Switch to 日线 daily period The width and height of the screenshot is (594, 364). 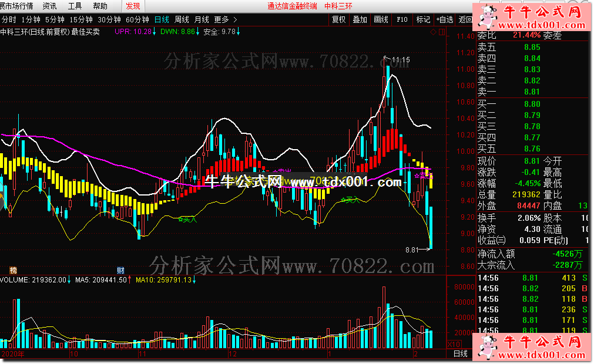pos(161,19)
